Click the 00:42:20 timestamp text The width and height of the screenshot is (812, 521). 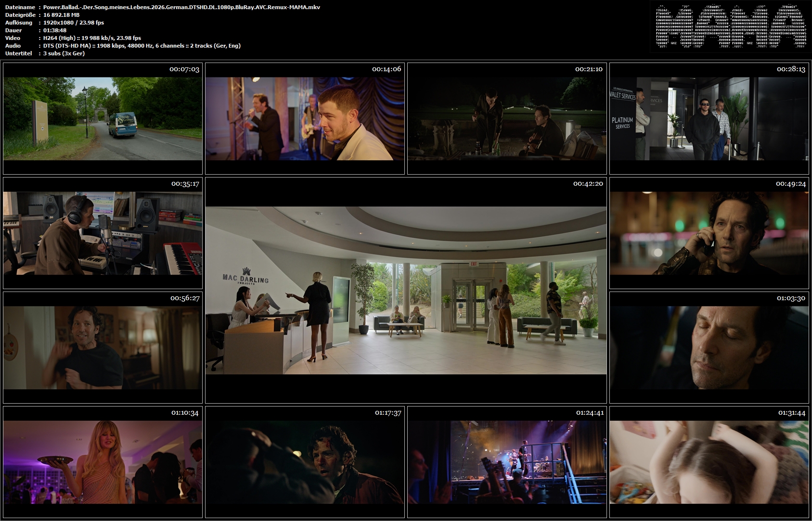pos(588,184)
